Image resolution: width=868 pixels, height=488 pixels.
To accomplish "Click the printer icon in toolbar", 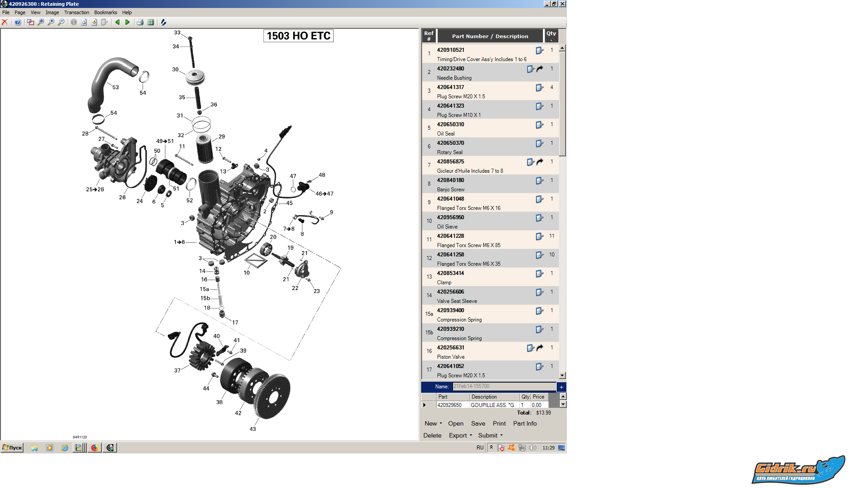I will coord(140,22).
